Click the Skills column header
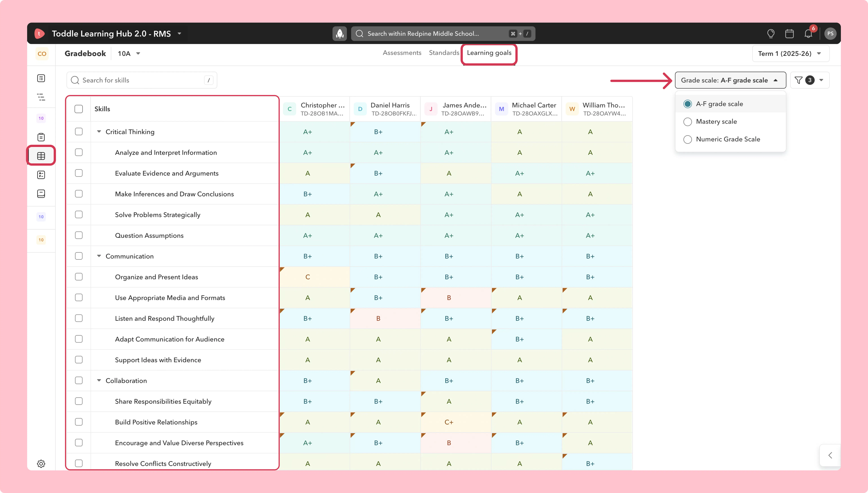Image resolution: width=868 pixels, height=493 pixels. (102, 109)
